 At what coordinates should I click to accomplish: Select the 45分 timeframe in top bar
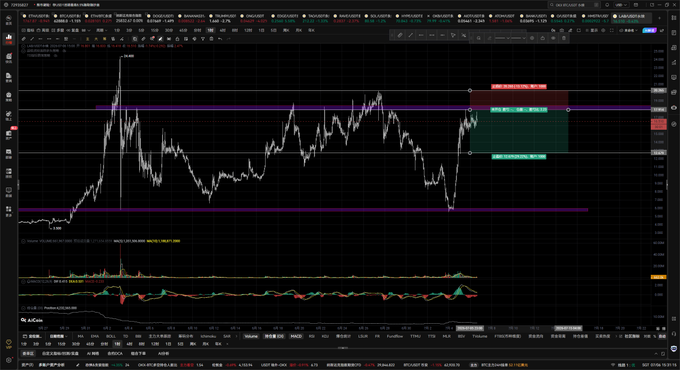[183, 30]
